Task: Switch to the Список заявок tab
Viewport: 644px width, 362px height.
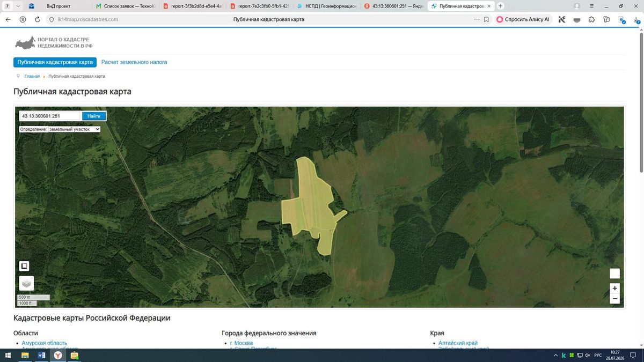Action: (125, 6)
